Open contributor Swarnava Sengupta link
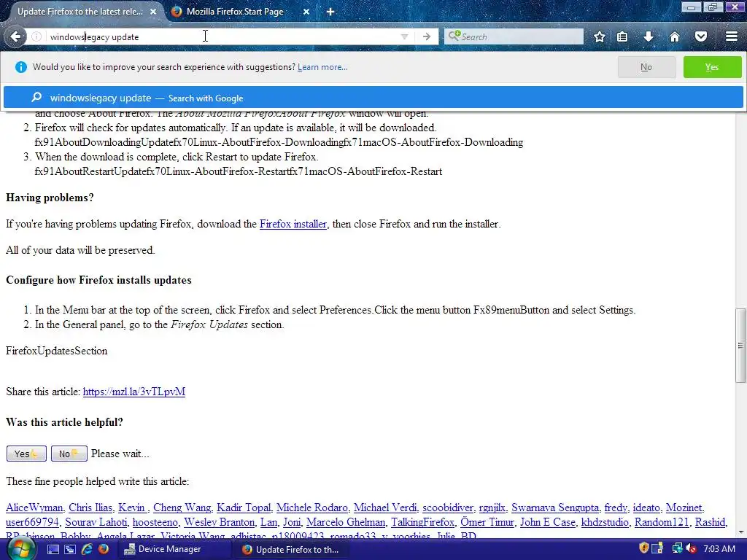Screen dimensions: 747x560 555,507
